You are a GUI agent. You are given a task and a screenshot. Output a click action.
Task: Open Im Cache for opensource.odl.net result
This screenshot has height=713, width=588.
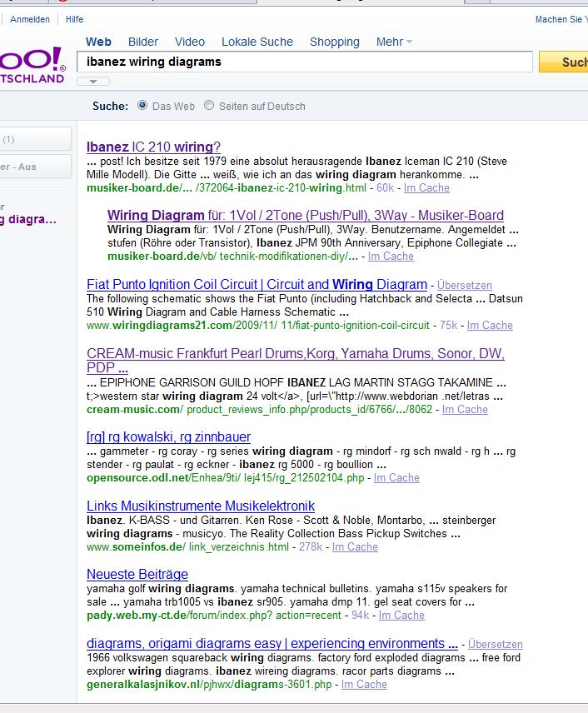coord(396,477)
